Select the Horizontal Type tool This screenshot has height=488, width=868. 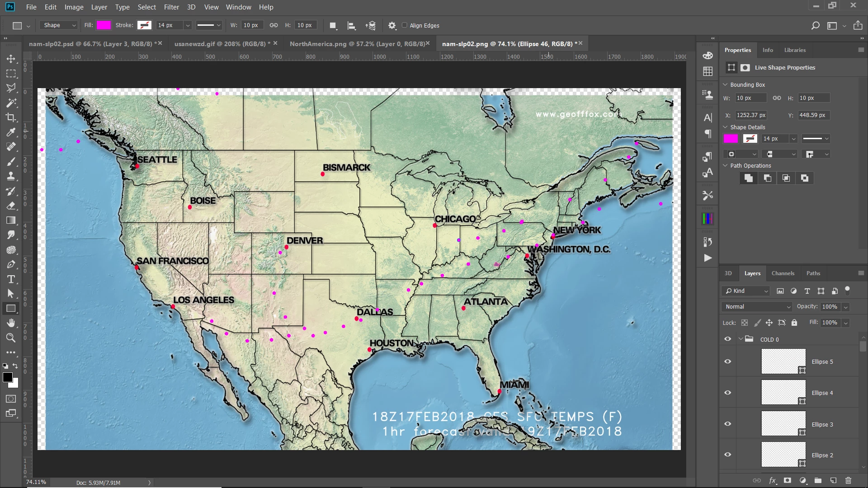pyautogui.click(x=11, y=279)
